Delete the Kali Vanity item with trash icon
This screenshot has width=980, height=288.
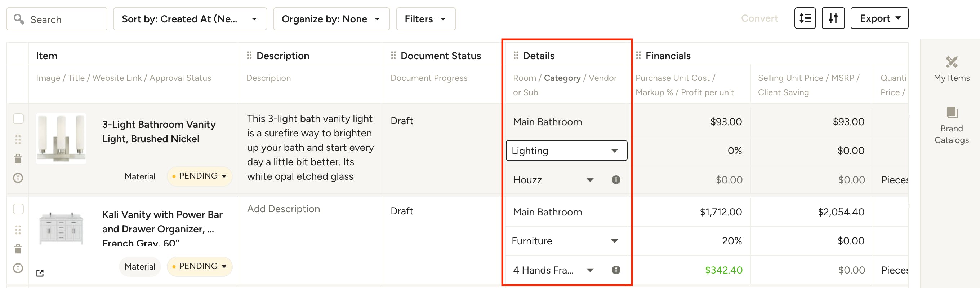pos(18,249)
